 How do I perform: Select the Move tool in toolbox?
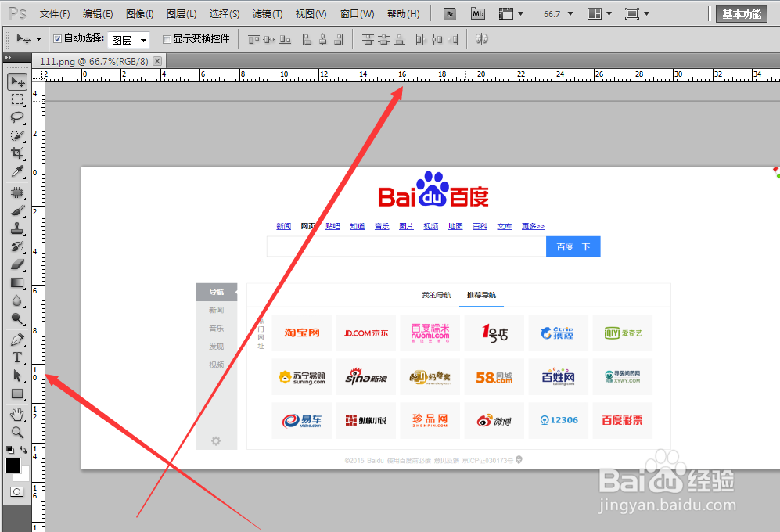coord(17,81)
